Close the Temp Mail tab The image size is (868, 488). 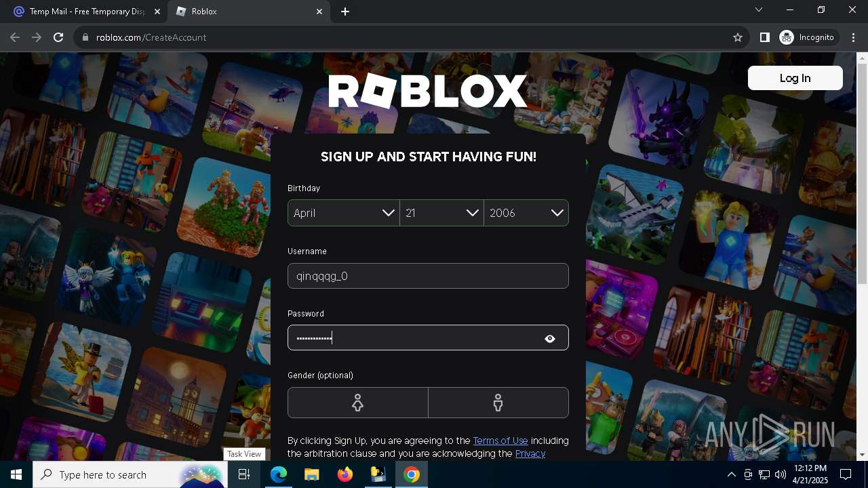click(x=157, y=12)
